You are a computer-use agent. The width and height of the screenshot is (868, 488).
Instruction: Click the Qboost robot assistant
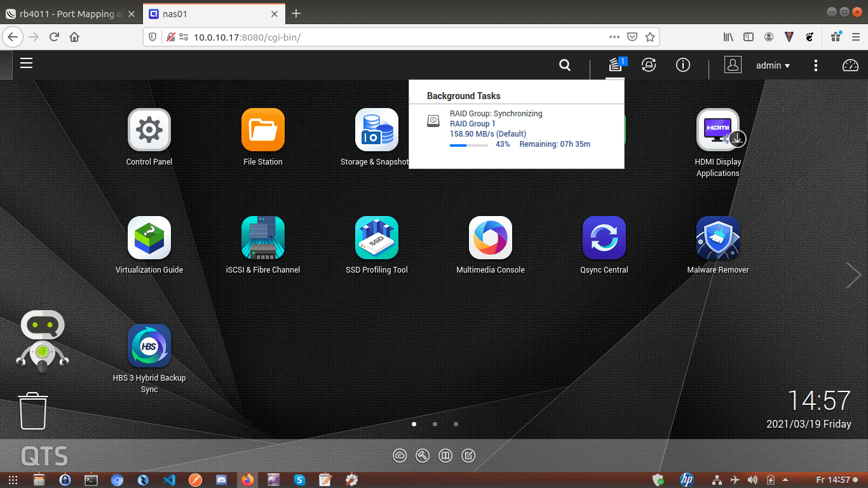42,341
